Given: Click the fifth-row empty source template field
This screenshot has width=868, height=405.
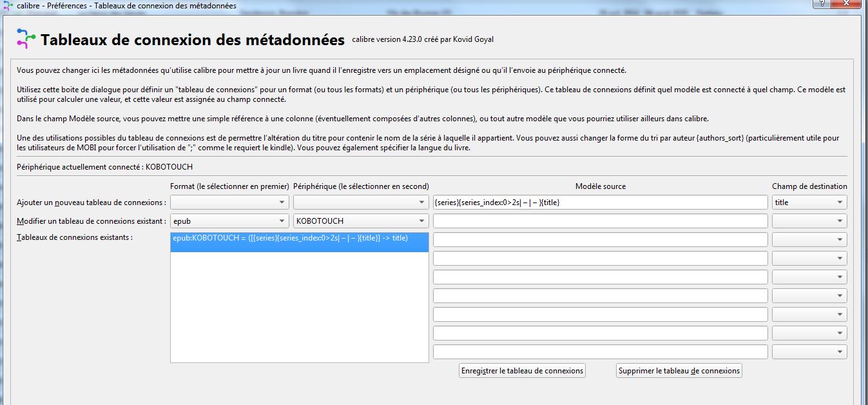Looking at the screenshot, I should pos(601,277).
